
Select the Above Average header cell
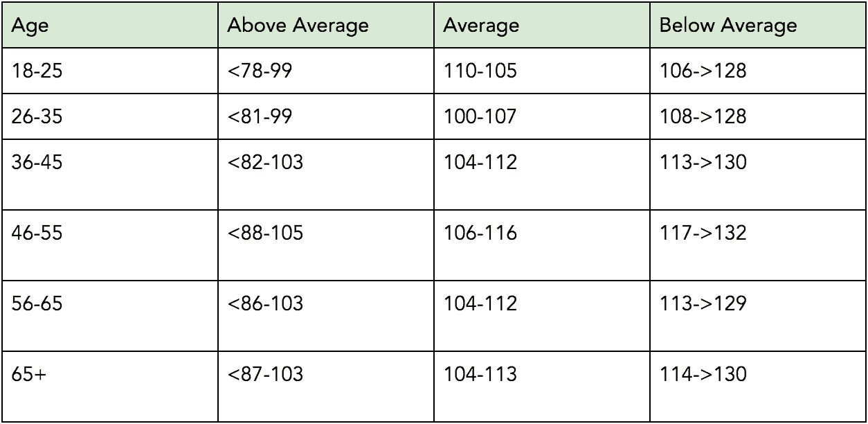point(326,26)
